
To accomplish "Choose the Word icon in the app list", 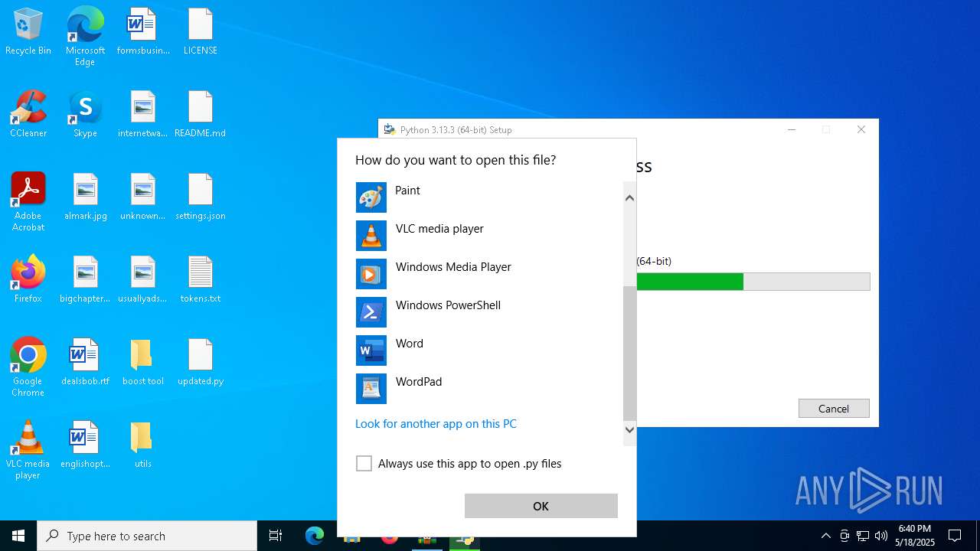I will (371, 350).
